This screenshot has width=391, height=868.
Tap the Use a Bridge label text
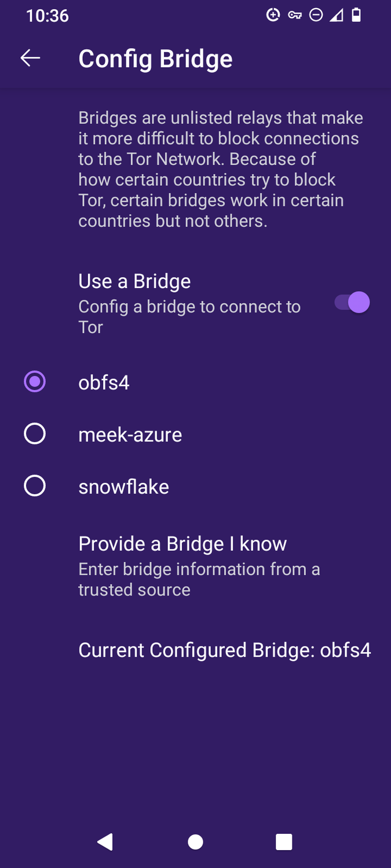(x=134, y=281)
